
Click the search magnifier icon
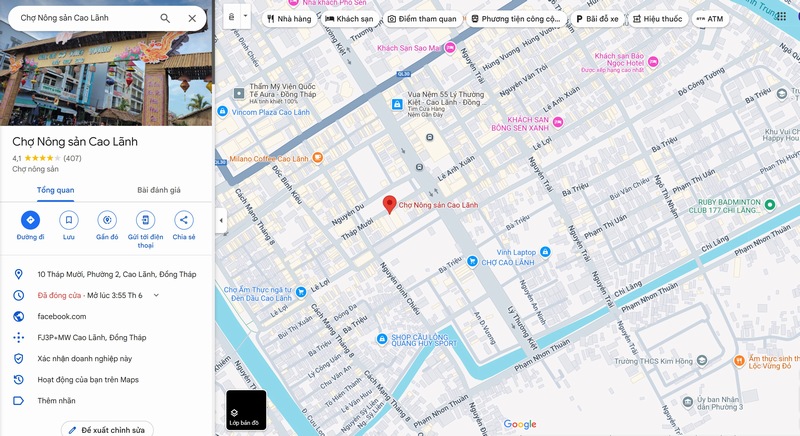click(x=165, y=18)
